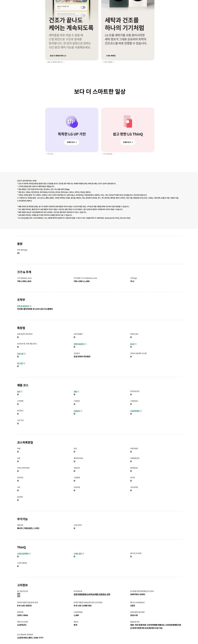The width and height of the screenshot is (198, 644).
Task: Click the dimensions value 700 x 990 x 824
Action: pyautogui.click(x=24, y=281)
